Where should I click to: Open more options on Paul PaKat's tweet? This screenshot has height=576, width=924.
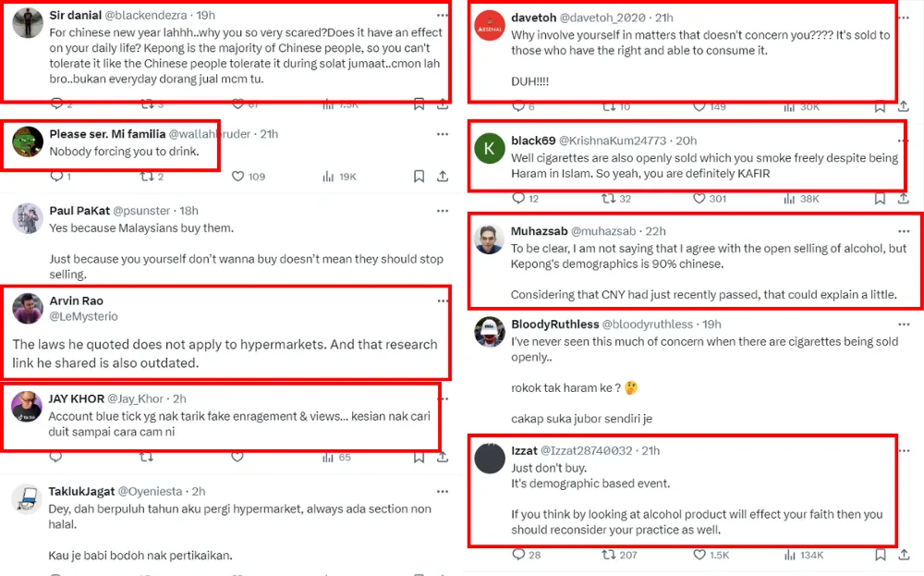coord(443,211)
